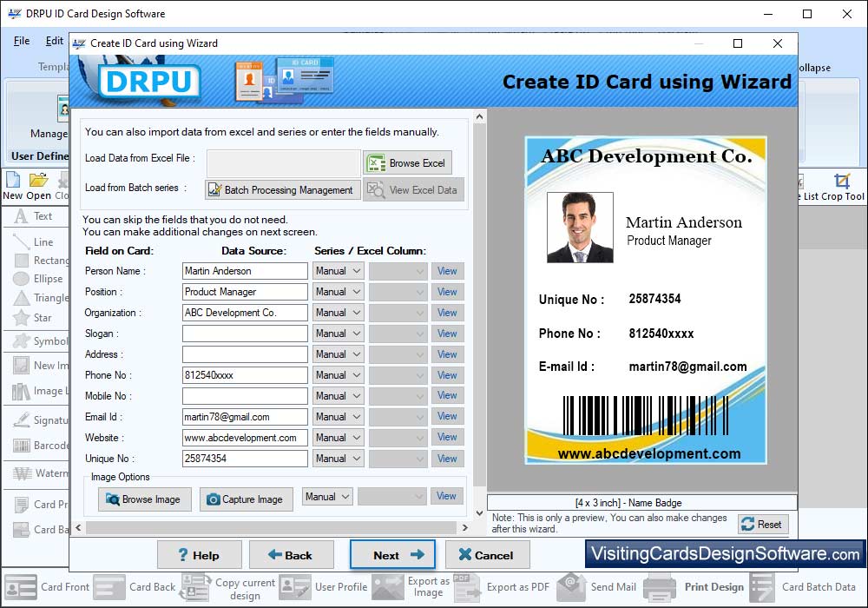Viewport: 868px width, 608px height.
Task: Open Address data source dropdown
Action: coord(339,354)
